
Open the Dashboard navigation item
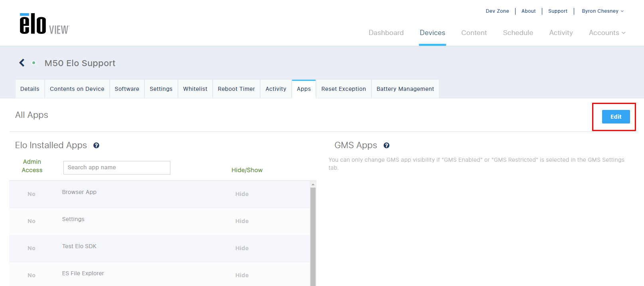(x=386, y=33)
